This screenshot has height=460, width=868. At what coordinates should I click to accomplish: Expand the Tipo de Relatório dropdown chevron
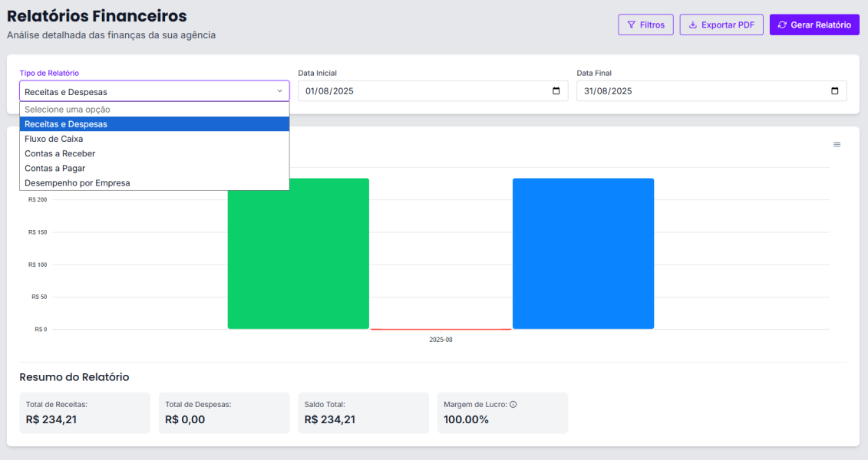click(x=279, y=90)
